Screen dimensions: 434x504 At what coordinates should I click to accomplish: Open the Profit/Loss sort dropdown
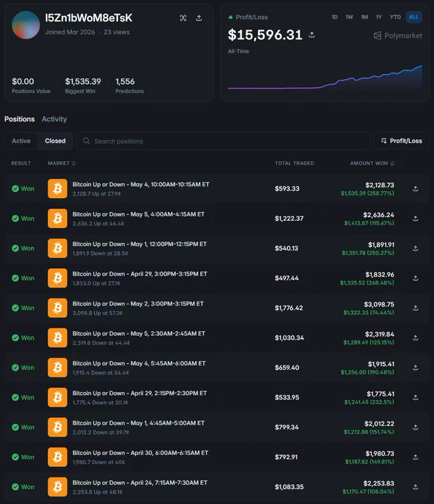pyautogui.click(x=401, y=141)
